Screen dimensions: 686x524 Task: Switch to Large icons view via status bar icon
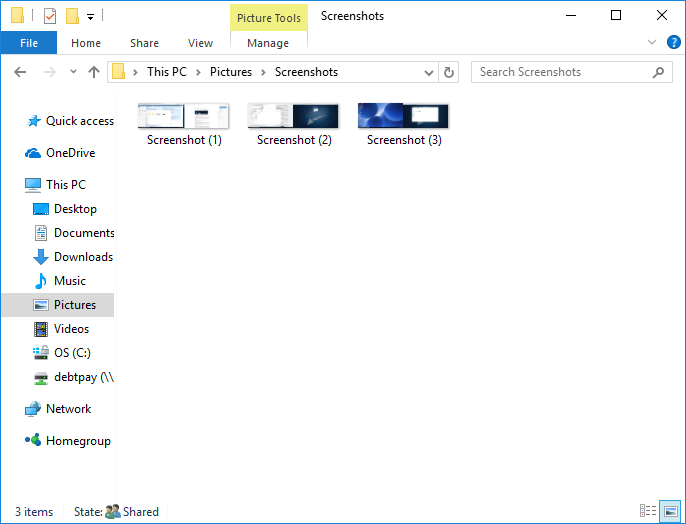coord(670,511)
